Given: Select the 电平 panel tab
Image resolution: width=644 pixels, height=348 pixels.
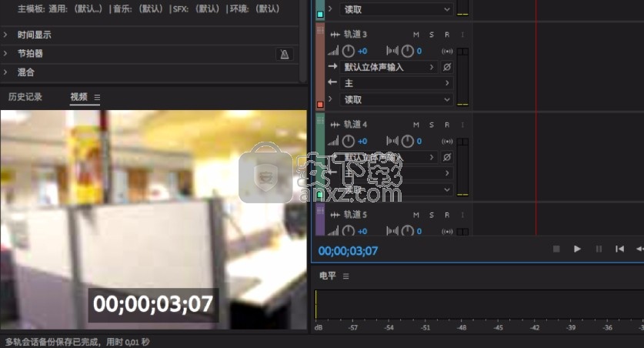Looking at the screenshot, I should (327, 276).
